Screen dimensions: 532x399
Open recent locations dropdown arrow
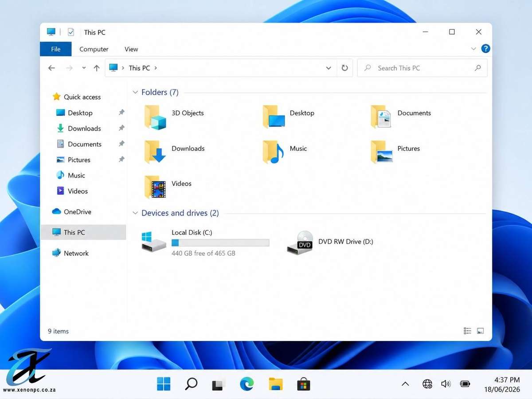pyautogui.click(x=84, y=68)
